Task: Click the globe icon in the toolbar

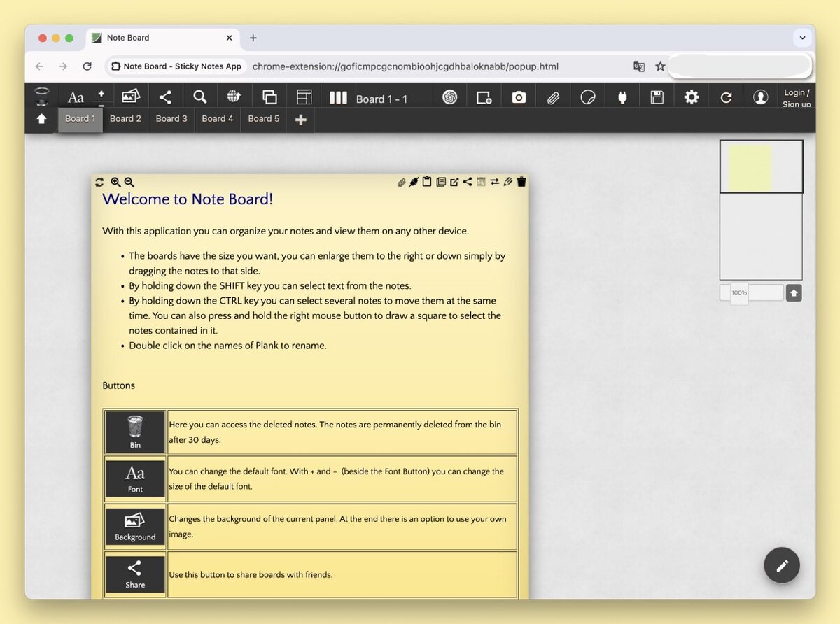Action: point(234,97)
